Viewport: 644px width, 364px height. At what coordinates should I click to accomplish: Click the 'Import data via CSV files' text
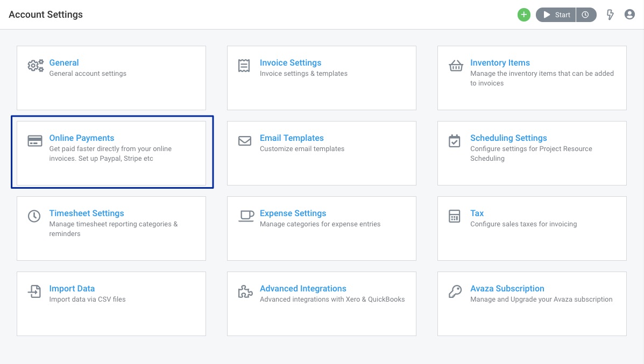click(88, 299)
